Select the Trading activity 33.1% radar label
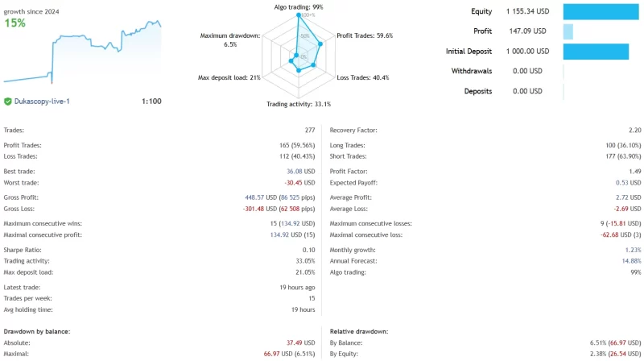This screenshot has height=361, width=644. tap(299, 104)
